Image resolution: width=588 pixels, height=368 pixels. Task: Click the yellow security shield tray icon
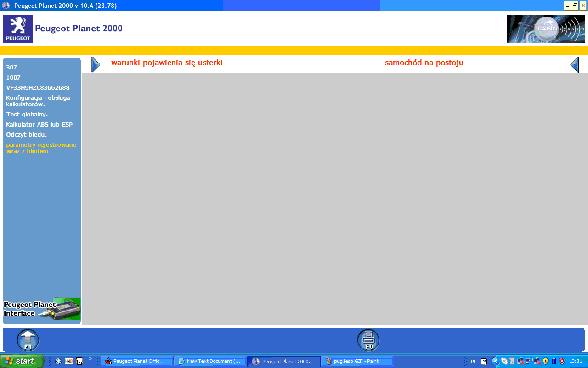[545, 361]
